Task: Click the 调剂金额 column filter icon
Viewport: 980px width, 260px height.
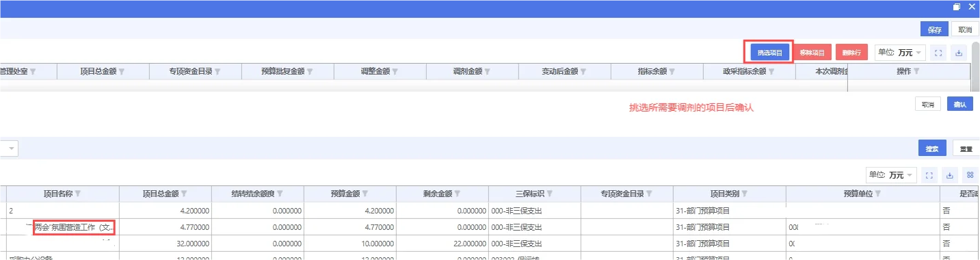Action: pos(487,71)
